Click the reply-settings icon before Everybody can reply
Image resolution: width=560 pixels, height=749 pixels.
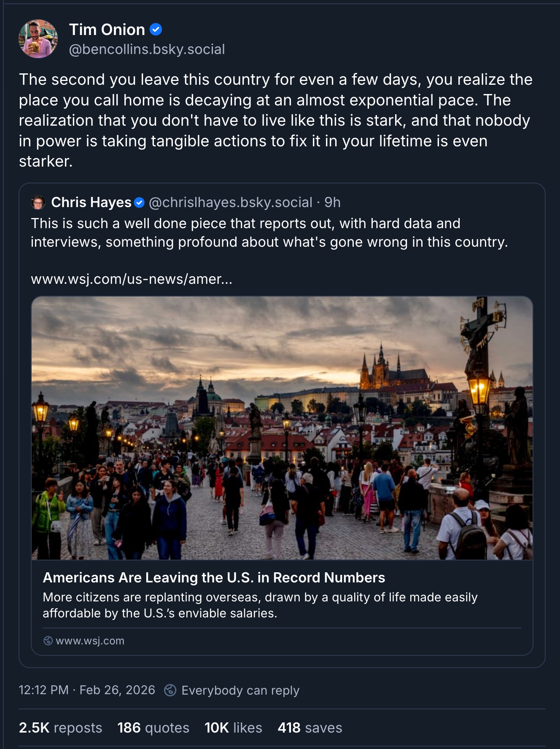pos(170,690)
